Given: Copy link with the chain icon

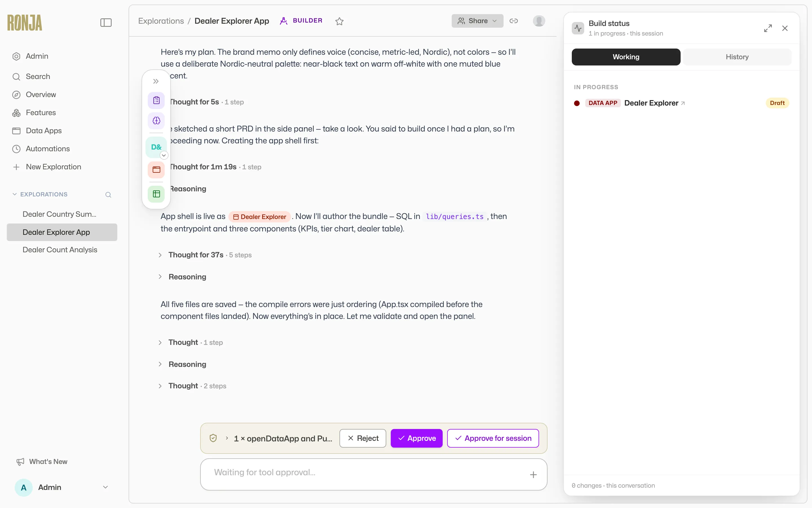Looking at the screenshot, I should [513, 21].
